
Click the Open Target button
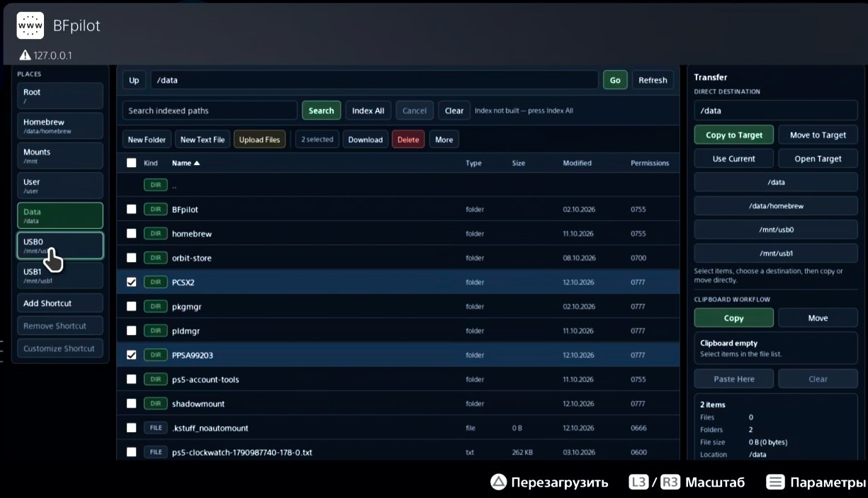[x=818, y=159]
